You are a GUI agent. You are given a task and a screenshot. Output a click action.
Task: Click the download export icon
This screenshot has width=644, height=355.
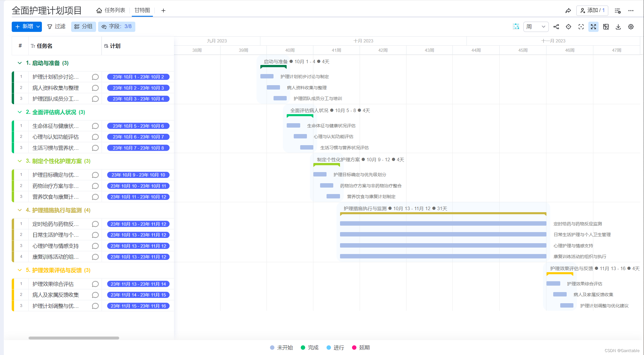click(618, 27)
